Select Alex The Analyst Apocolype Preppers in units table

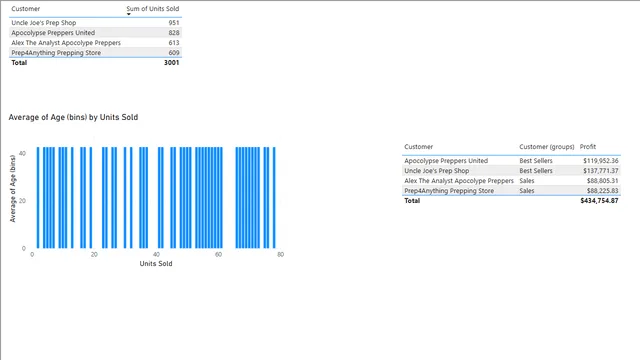66,43
